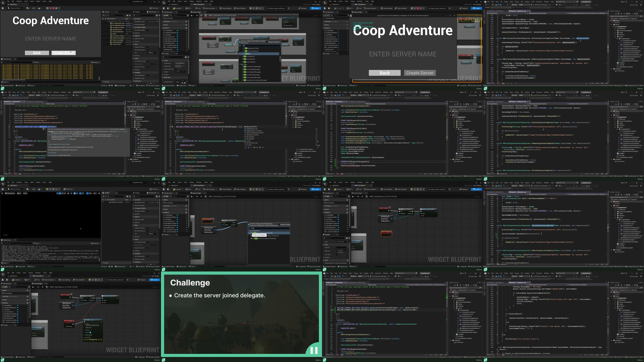Add input parameter via Inputs plus icon
644x362 pixels.
point(348,260)
